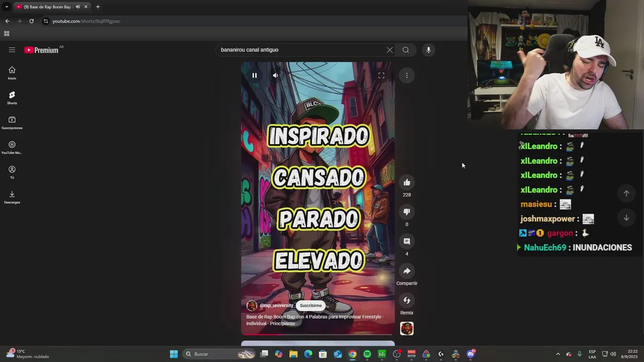Open Microsoft Edge from the taskbar
644x362 pixels.
click(x=308, y=354)
